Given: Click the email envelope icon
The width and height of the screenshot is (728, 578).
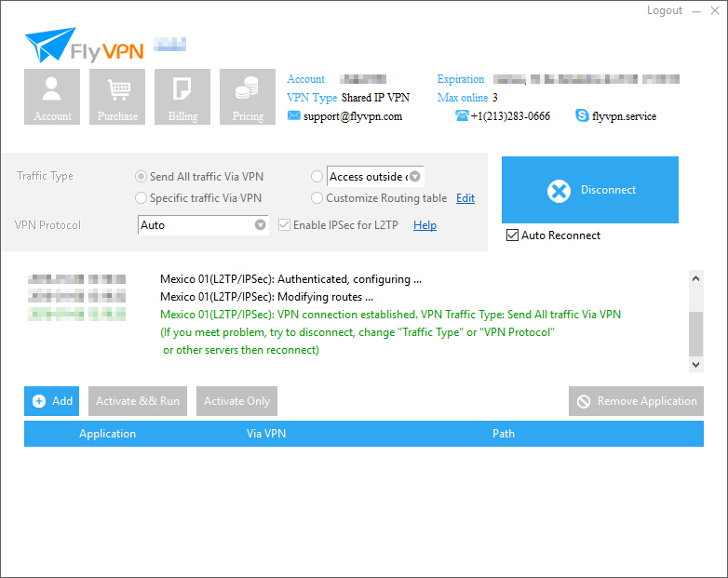Looking at the screenshot, I should point(293,115).
